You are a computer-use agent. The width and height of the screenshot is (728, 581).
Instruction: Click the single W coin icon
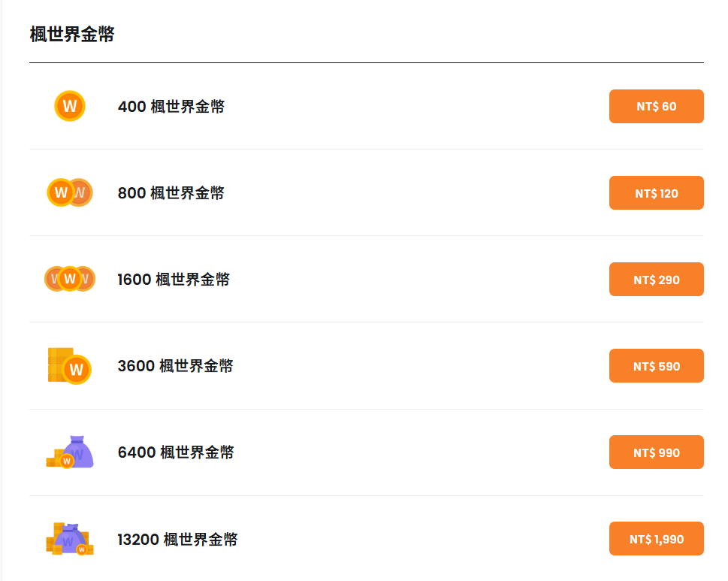(x=70, y=107)
